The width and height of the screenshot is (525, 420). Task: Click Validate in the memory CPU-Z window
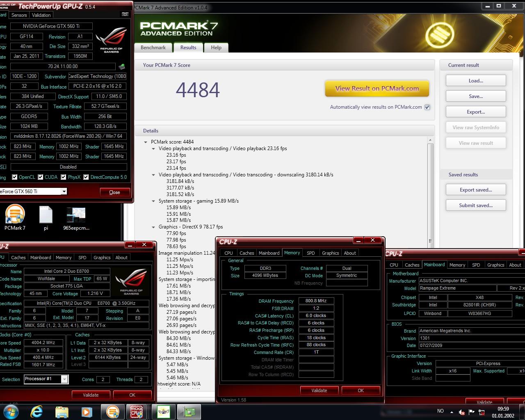click(x=319, y=390)
